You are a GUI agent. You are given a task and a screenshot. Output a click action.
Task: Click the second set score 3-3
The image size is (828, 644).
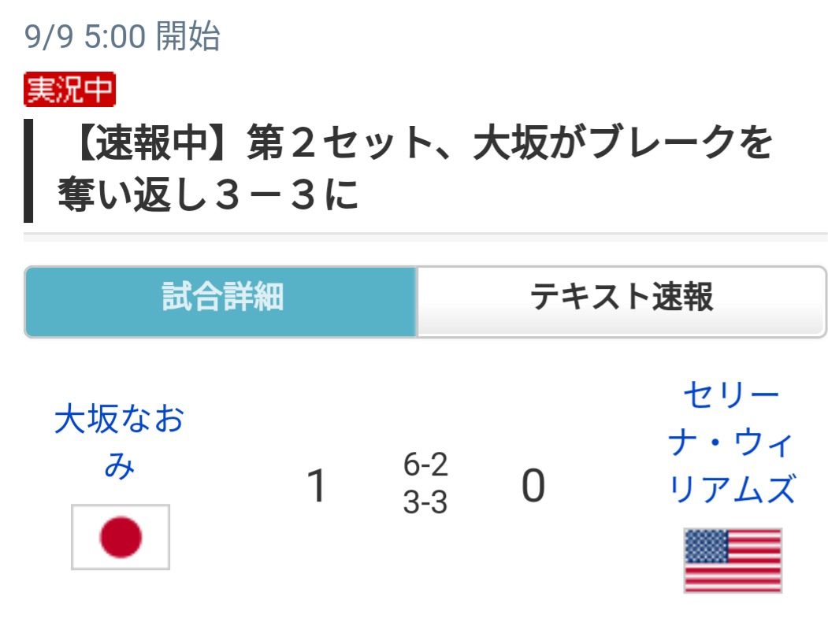coord(425,503)
